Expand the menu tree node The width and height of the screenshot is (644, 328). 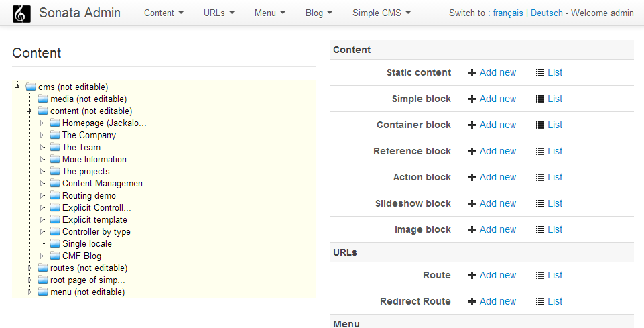pos(30,292)
